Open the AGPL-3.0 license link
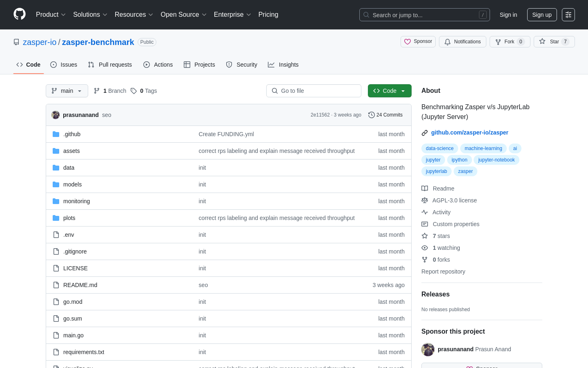 449,200
